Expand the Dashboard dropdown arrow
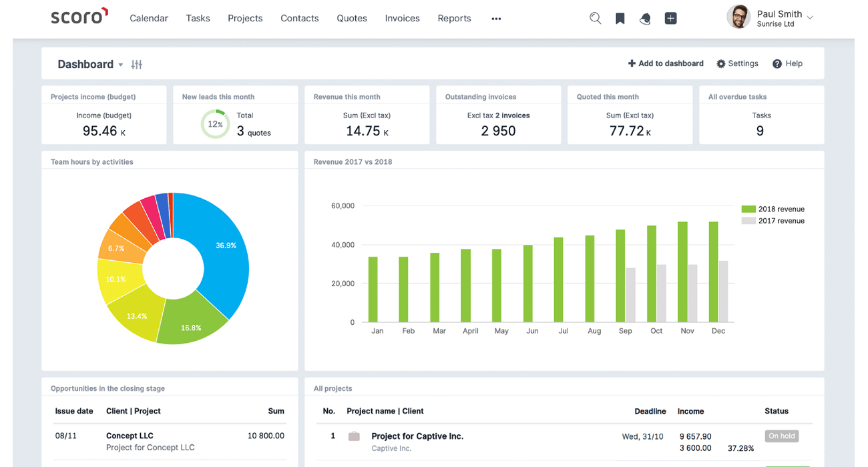The height and width of the screenshot is (467, 868). coord(121,65)
